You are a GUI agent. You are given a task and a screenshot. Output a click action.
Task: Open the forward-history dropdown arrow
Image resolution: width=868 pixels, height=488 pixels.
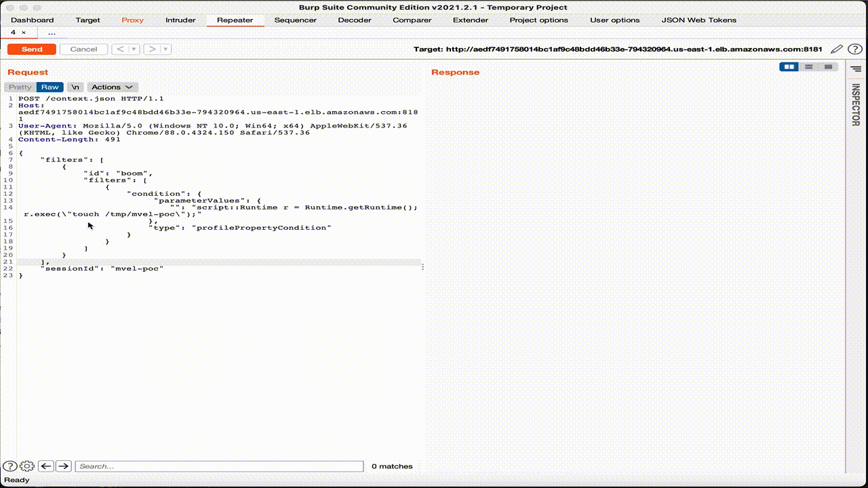[x=166, y=49]
